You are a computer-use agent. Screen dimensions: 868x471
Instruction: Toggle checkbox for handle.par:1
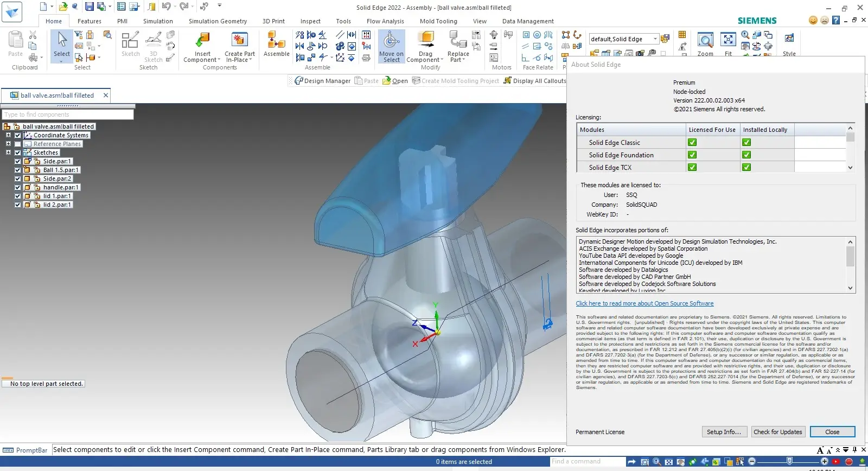pos(18,187)
